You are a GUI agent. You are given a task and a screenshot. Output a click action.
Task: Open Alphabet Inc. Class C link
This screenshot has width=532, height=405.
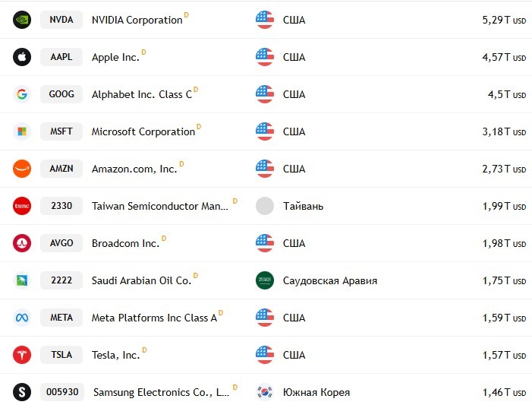click(142, 94)
